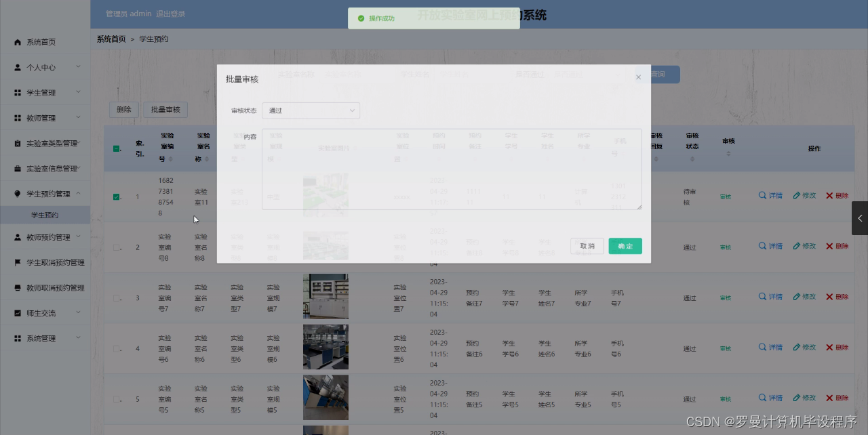Check the checkbox for table row 4
Image resolution: width=868 pixels, height=435 pixels.
coord(115,347)
